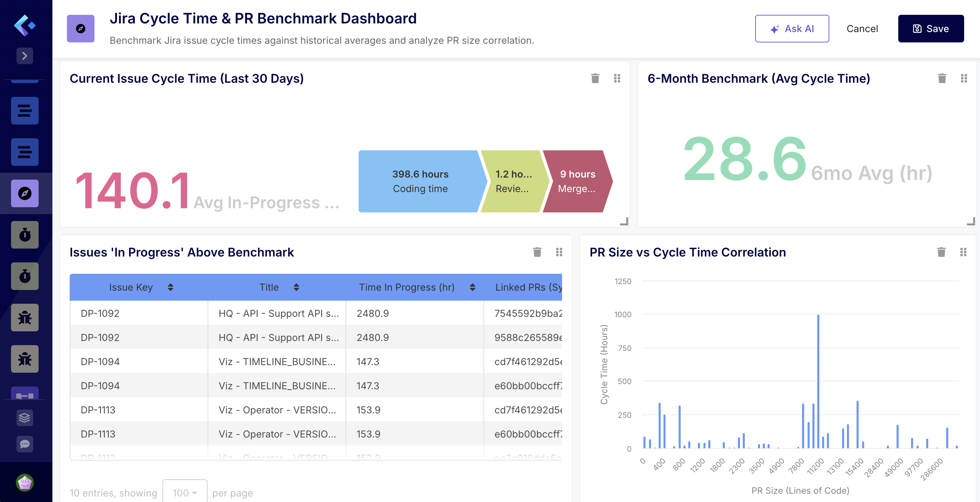Open Ask AI

[792, 28]
